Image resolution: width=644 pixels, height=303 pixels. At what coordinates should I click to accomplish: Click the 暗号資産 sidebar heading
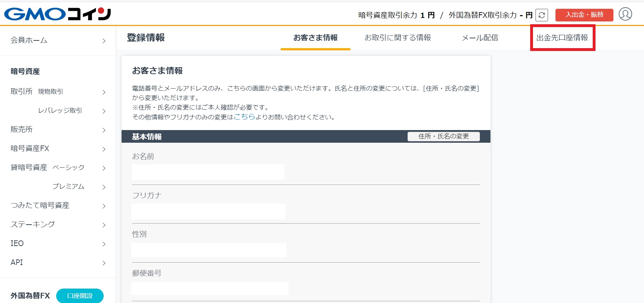(25, 71)
